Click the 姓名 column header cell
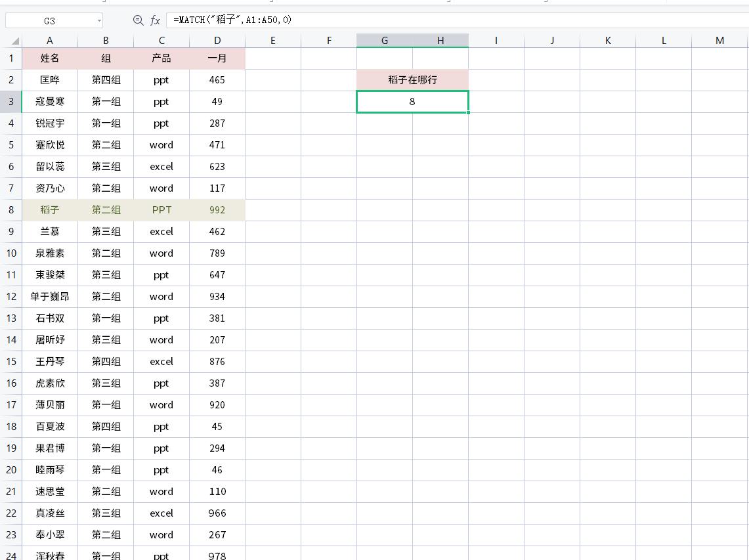The image size is (749, 560). click(x=49, y=58)
